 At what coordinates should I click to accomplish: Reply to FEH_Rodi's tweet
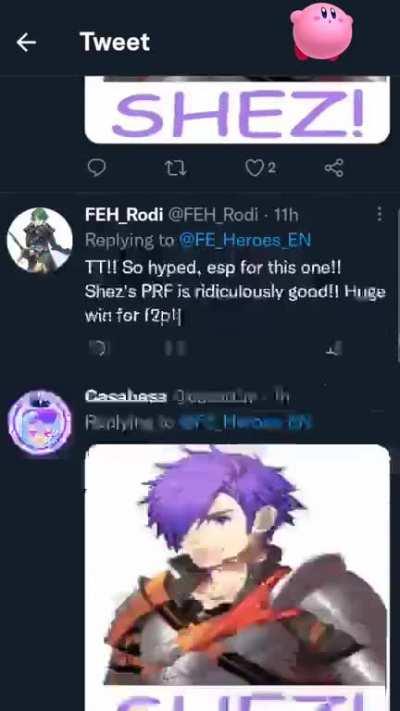[99, 348]
